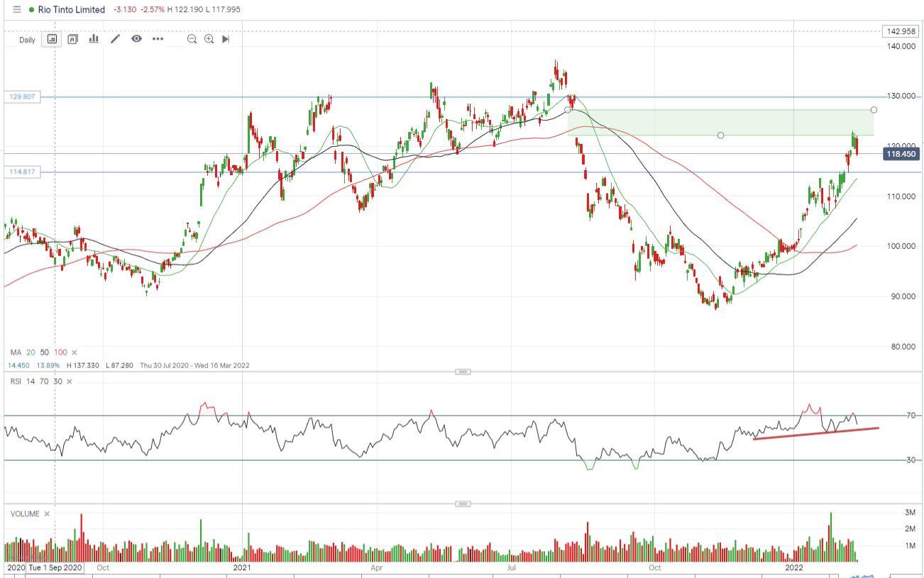Viewport: 924px width, 578px height.
Task: Click the Jul label on the time axis
Action: click(x=511, y=567)
